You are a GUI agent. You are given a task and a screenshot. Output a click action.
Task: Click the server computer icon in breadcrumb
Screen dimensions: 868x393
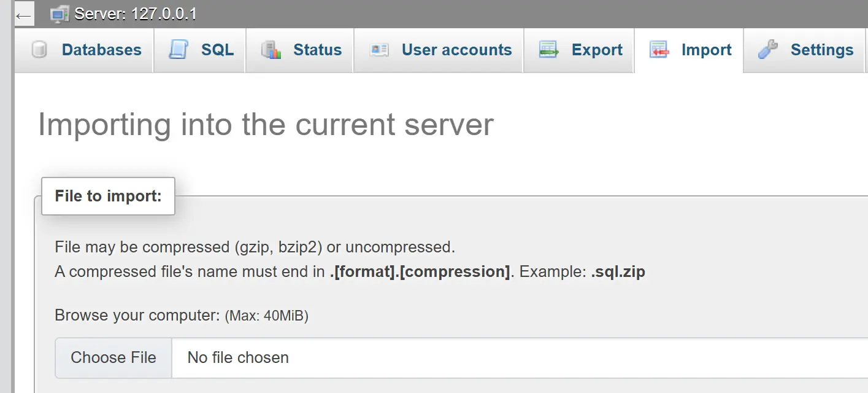pos(60,14)
